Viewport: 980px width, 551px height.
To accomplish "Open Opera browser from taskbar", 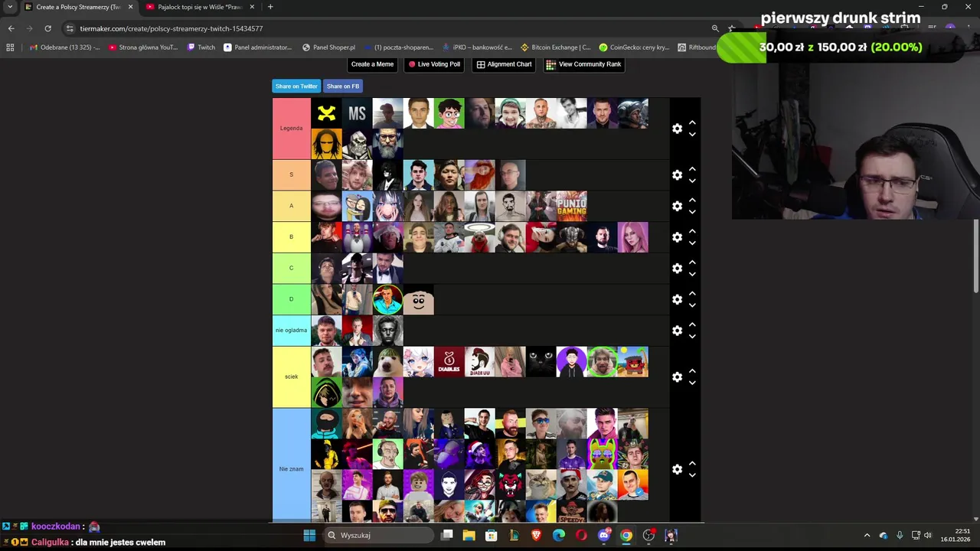I will (581, 535).
